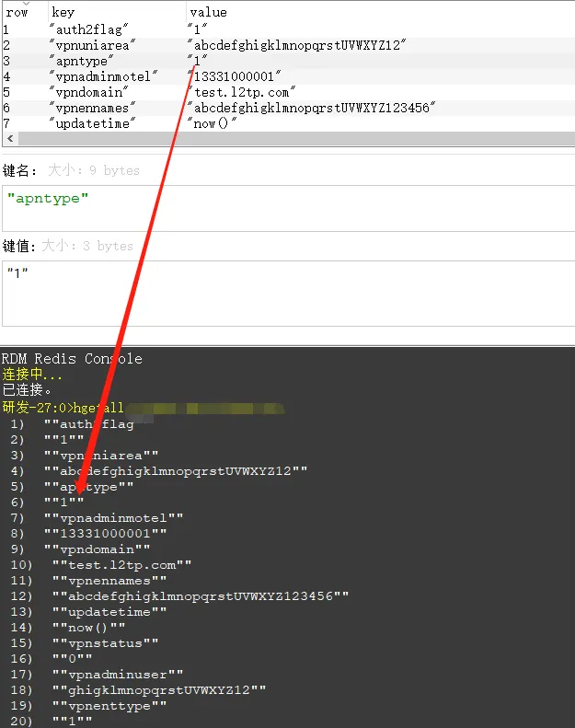The image size is (575, 728).
Task: Focus the key value field containing "1"
Action: [287, 293]
